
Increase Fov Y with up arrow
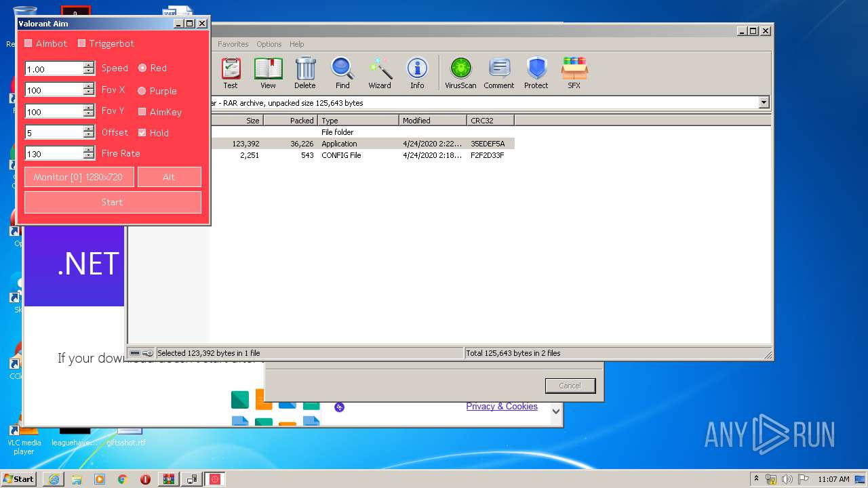pyautogui.click(x=89, y=108)
